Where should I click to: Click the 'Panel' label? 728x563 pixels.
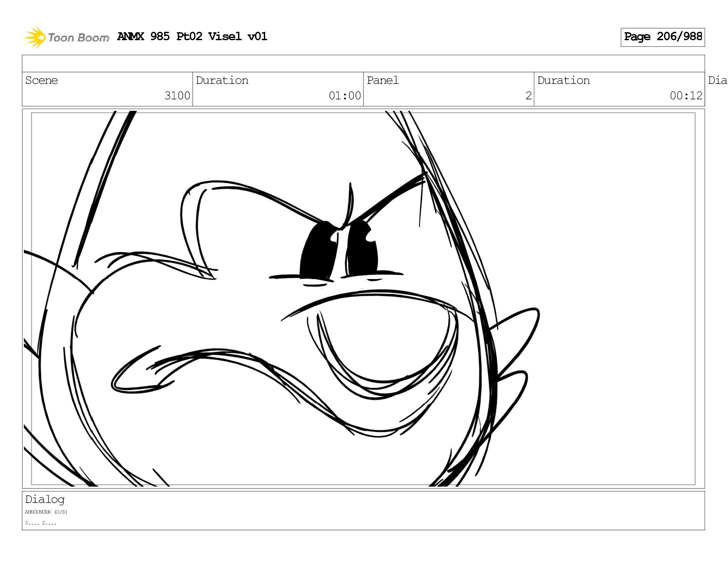coord(383,80)
